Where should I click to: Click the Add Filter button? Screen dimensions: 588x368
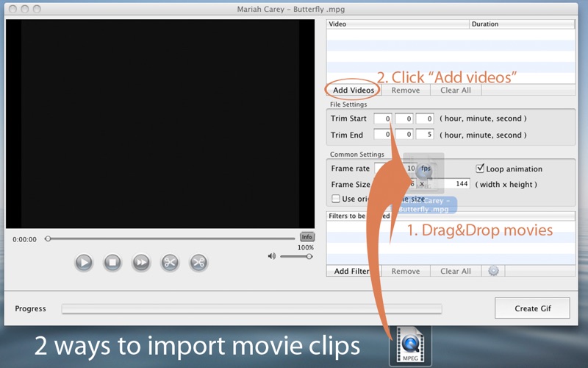point(352,272)
